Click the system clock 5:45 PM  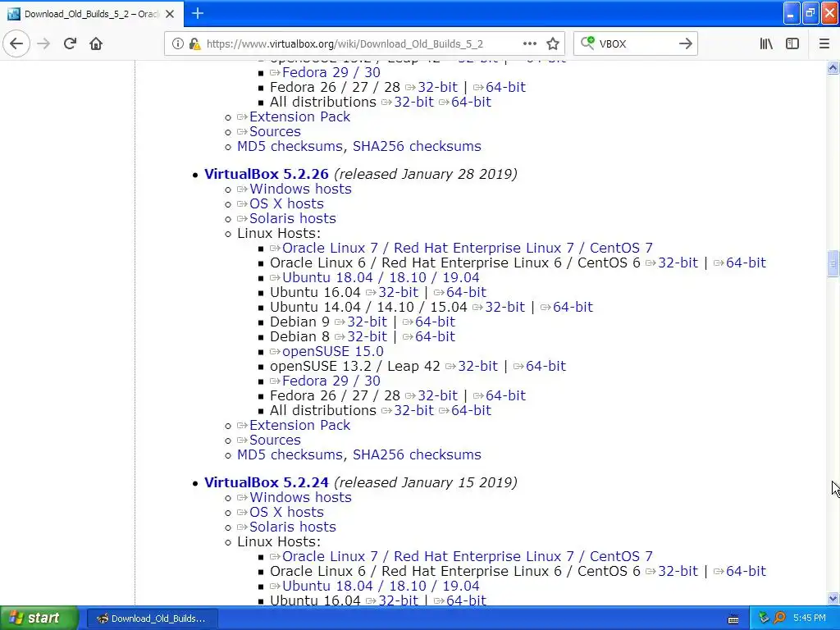[810, 619]
